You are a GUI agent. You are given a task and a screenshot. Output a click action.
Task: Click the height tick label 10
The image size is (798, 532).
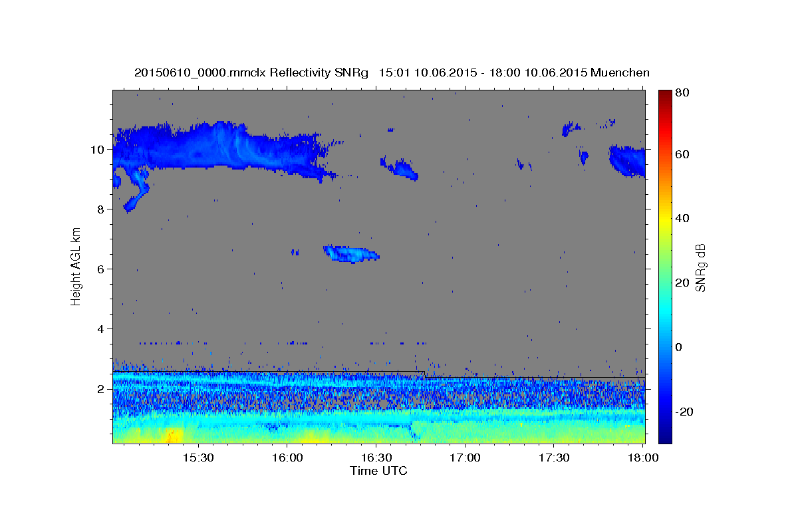[x=96, y=150]
